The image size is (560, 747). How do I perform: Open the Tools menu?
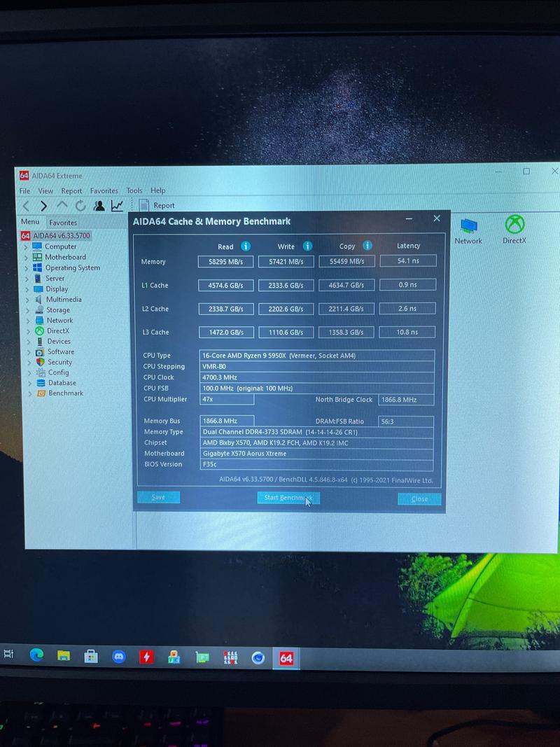tap(134, 190)
